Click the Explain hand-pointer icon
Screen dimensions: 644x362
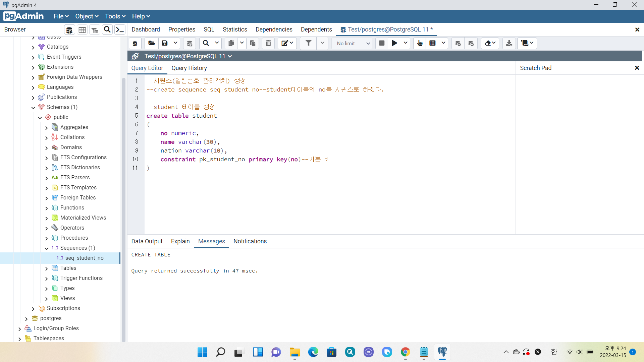tap(420, 43)
